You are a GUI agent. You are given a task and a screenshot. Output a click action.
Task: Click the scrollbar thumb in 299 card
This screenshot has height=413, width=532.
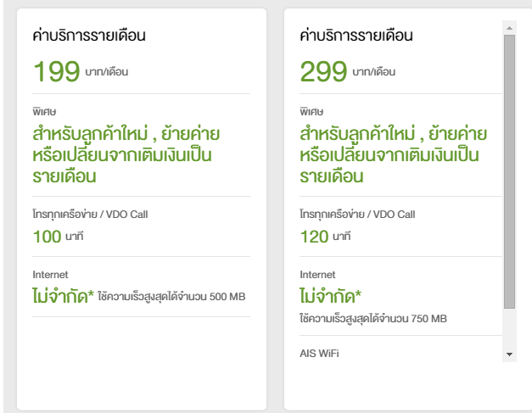click(x=509, y=170)
